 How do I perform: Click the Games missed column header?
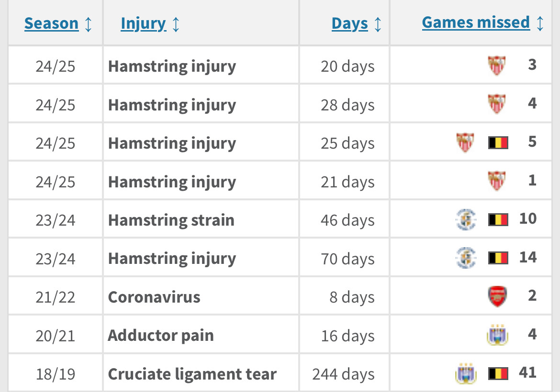pos(476,22)
